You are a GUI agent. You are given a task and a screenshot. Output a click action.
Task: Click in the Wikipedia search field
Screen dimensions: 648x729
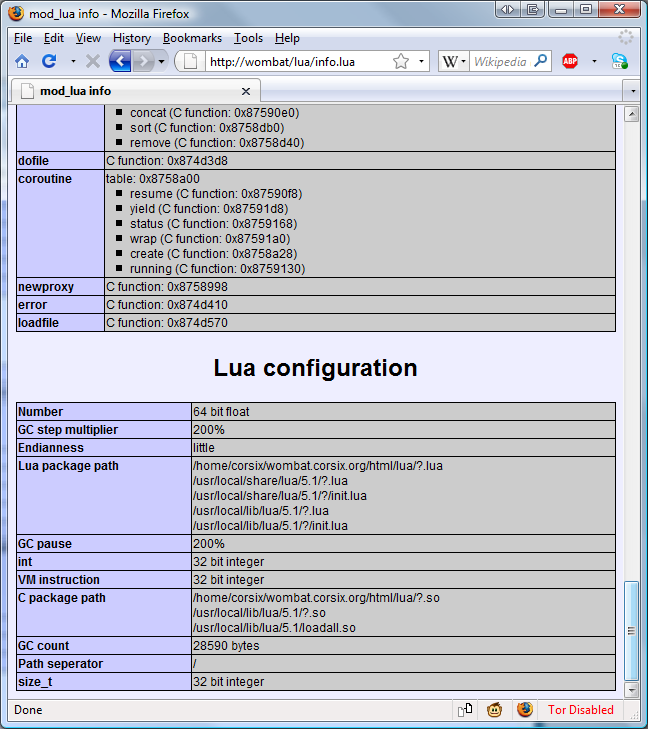[x=500, y=61]
